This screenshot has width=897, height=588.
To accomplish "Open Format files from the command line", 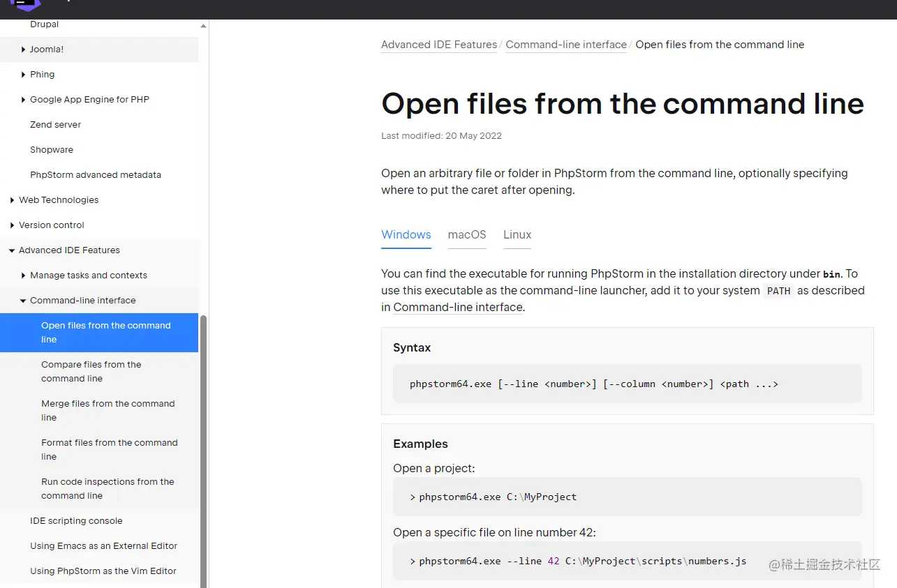I will 110,450.
